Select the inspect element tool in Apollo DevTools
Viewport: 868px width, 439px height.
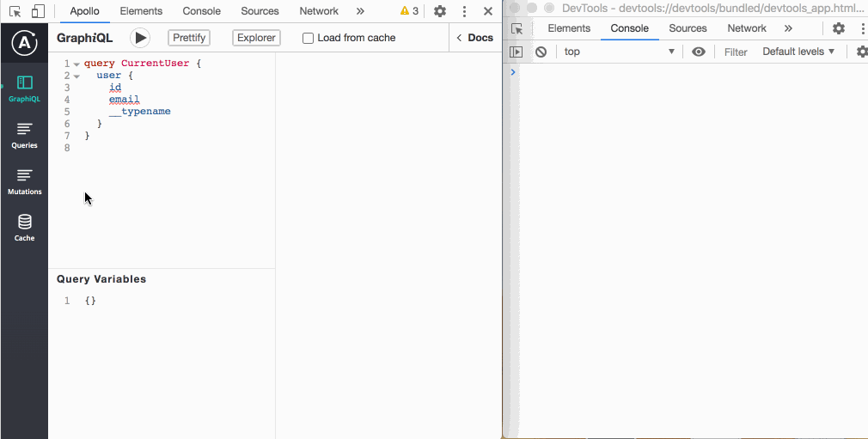[15, 11]
